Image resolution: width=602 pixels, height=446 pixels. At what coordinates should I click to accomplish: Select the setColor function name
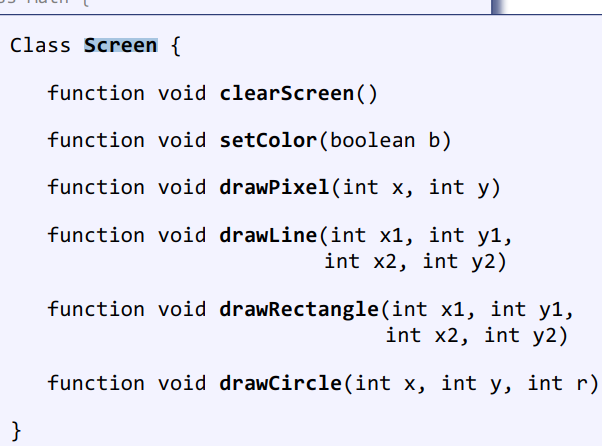click(268, 141)
